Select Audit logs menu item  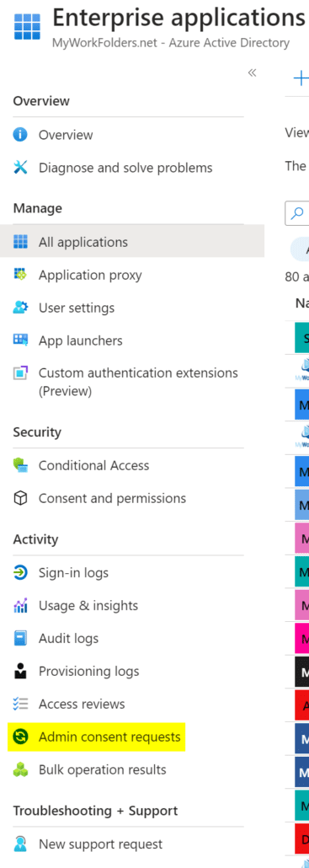[x=68, y=638]
